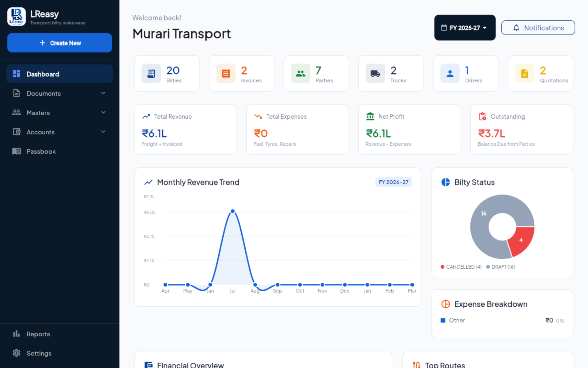The image size is (588, 368).
Task: Click the Masters people icon
Action: click(x=17, y=113)
